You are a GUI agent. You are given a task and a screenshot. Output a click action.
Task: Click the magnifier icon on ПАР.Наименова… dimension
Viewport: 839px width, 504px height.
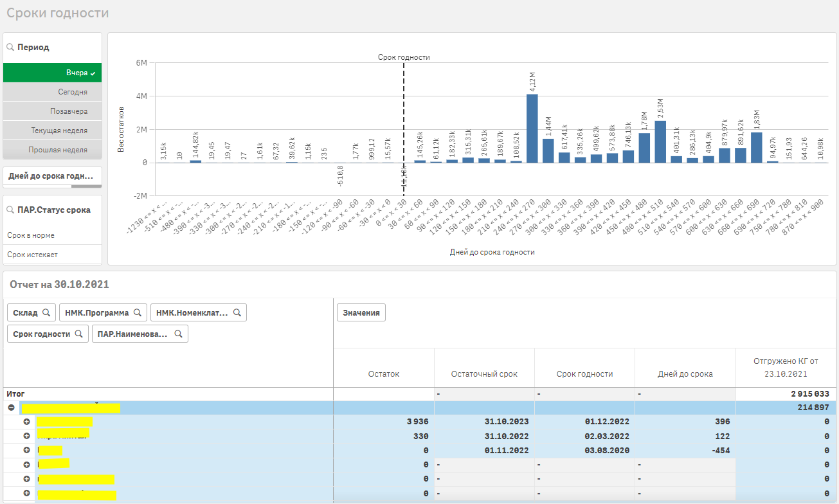[178, 334]
